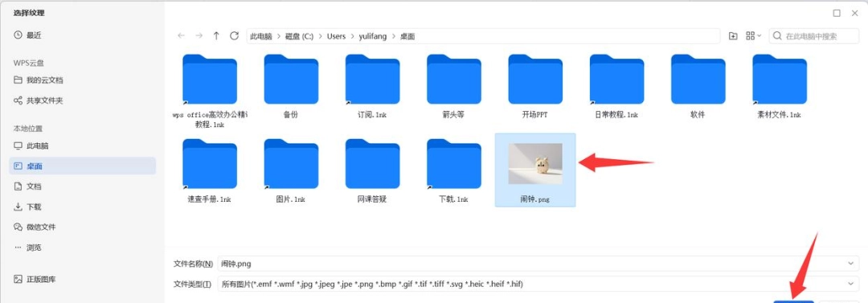Select the 软件 folder icon
The image size is (868, 303).
click(698, 80)
